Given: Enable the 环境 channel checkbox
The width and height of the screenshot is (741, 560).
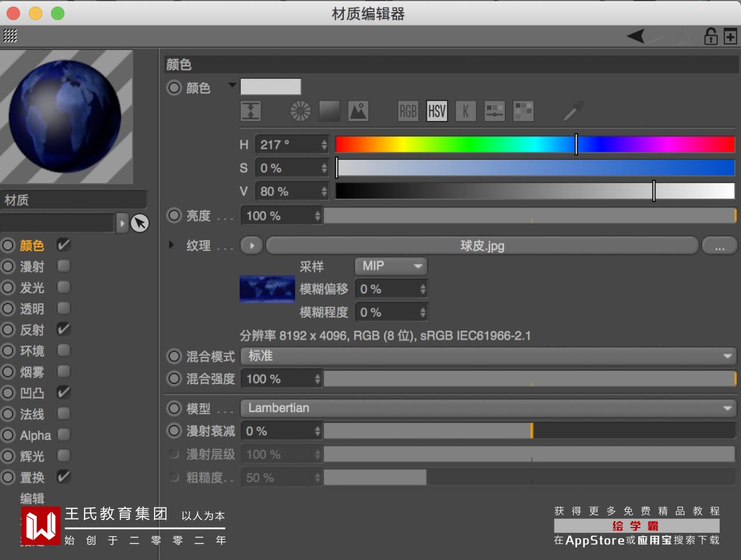Looking at the screenshot, I should (x=64, y=351).
